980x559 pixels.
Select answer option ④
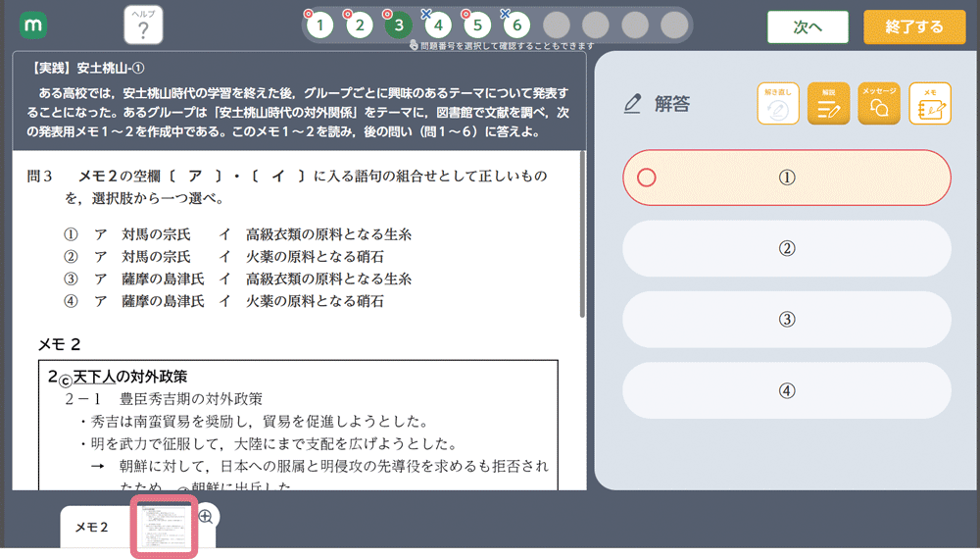787,390
